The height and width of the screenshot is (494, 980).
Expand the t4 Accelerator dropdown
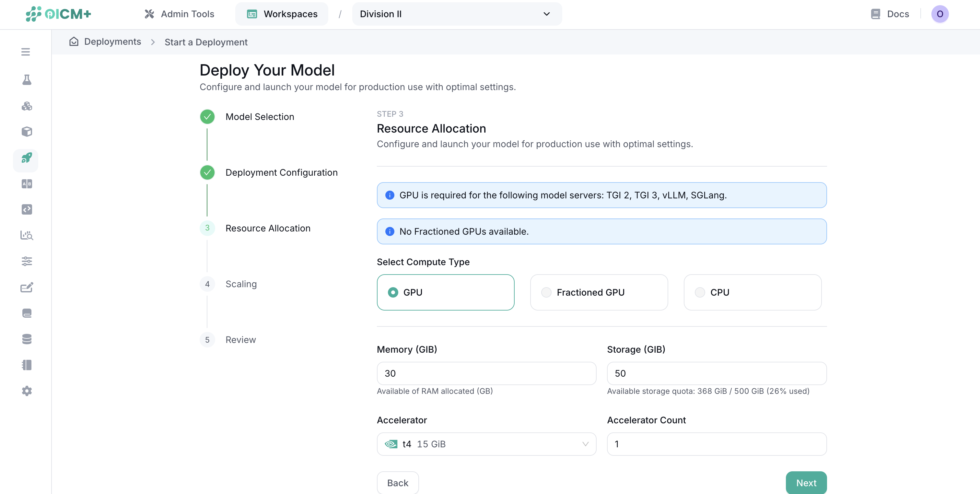click(x=486, y=444)
